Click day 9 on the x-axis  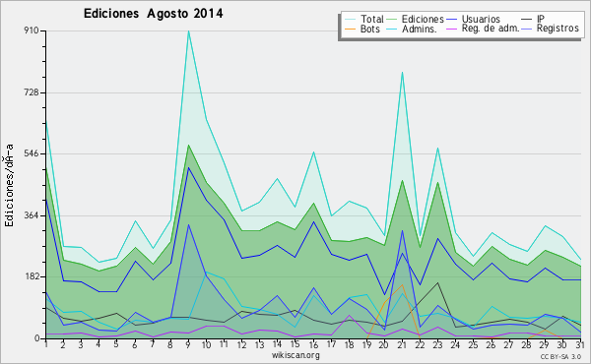coord(188,344)
